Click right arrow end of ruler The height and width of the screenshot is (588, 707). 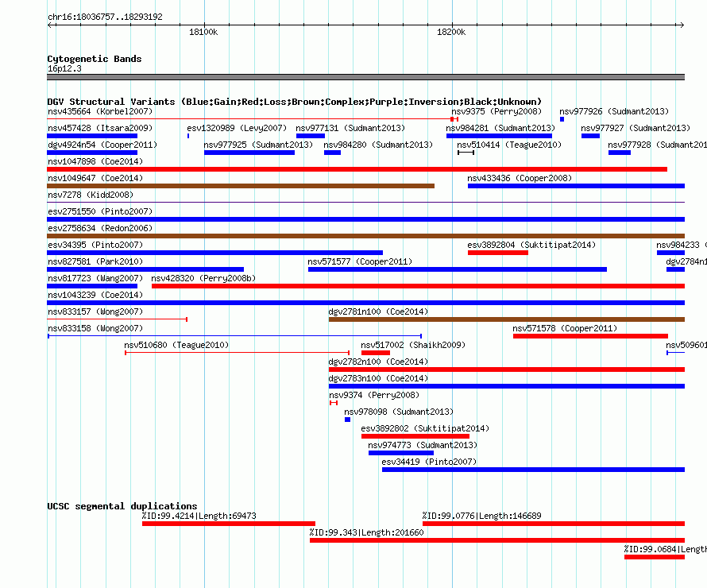pos(682,25)
